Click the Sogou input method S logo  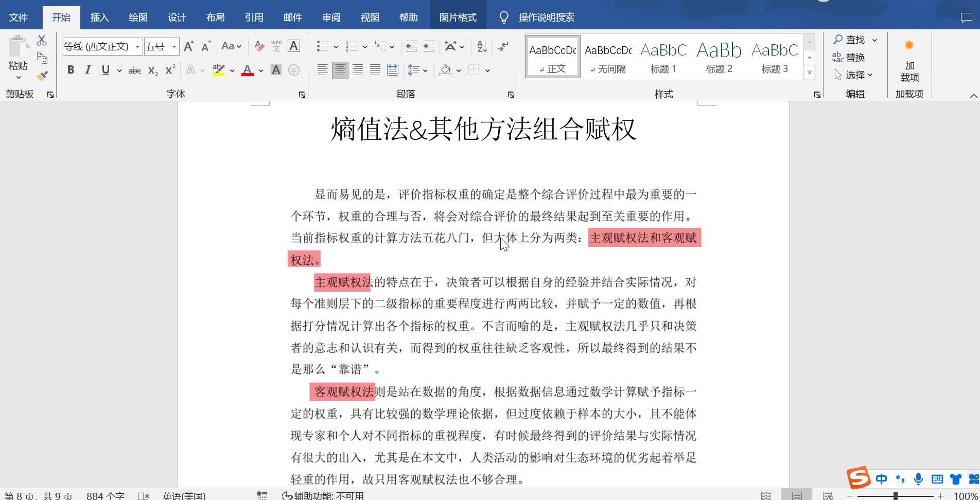point(859,478)
